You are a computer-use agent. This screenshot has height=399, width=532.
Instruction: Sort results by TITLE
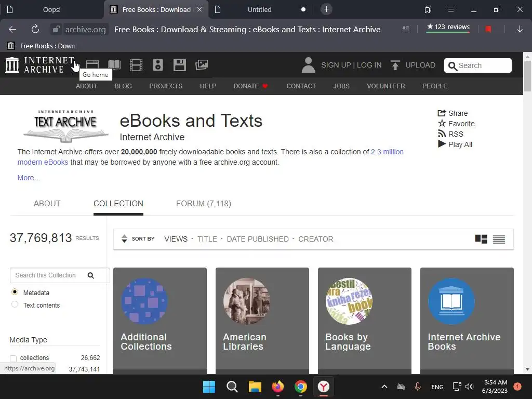pos(207,239)
